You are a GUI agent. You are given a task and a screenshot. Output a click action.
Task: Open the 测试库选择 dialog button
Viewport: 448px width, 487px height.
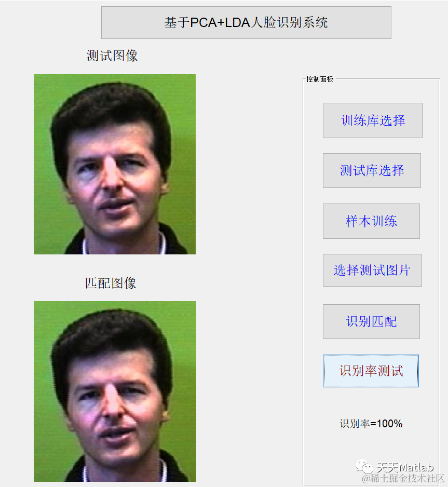click(x=372, y=170)
